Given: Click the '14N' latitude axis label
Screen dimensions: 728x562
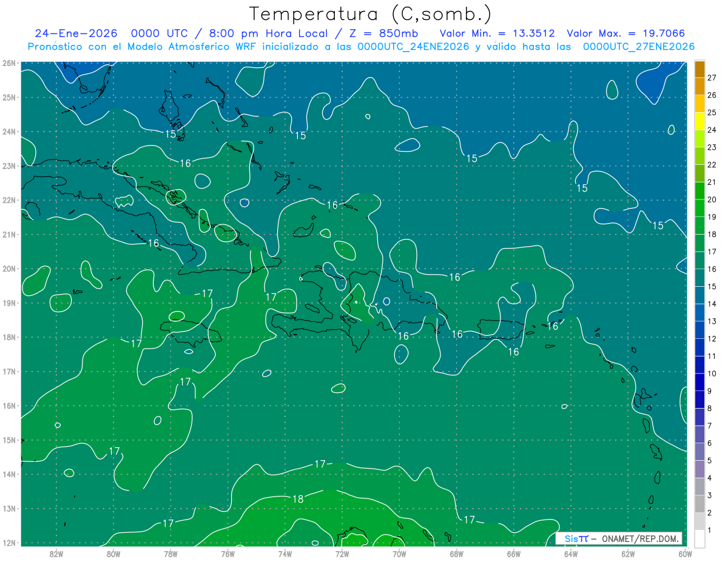Looking at the screenshot, I should [x=8, y=475].
